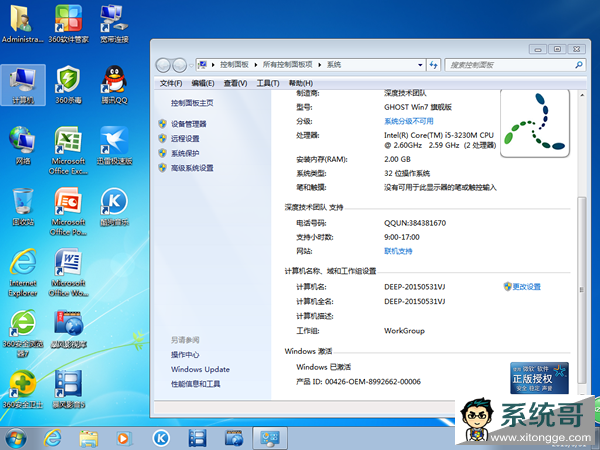Open 性能信息和工具 link

click(196, 384)
